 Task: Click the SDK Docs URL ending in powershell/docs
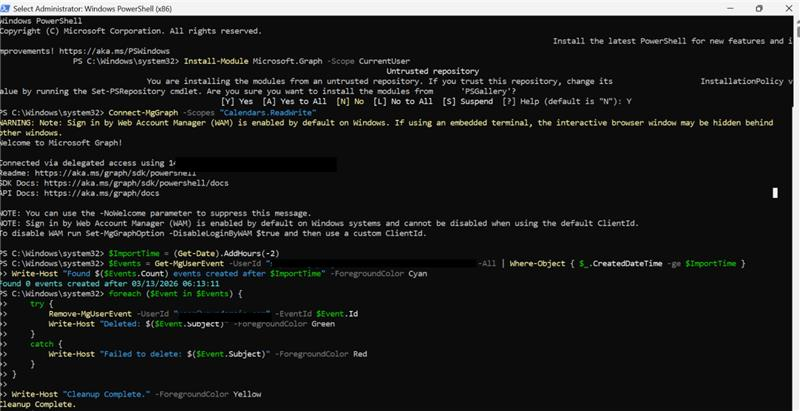pos(136,183)
